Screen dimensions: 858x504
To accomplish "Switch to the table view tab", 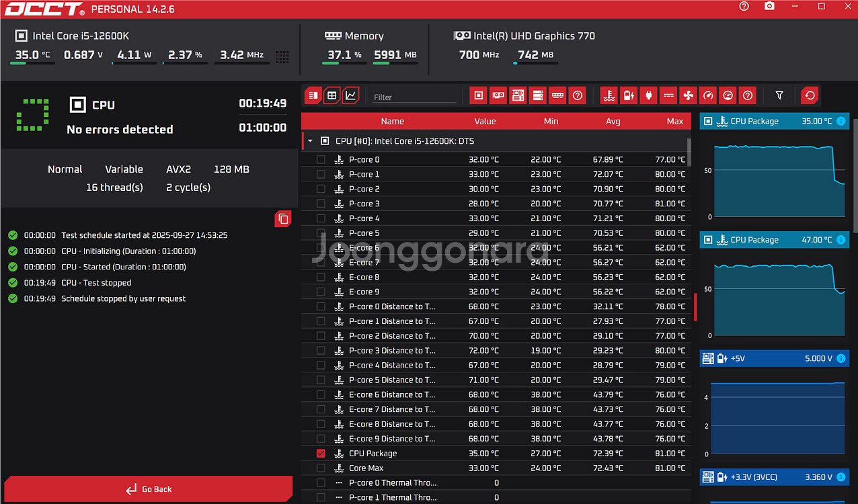I will pos(331,95).
